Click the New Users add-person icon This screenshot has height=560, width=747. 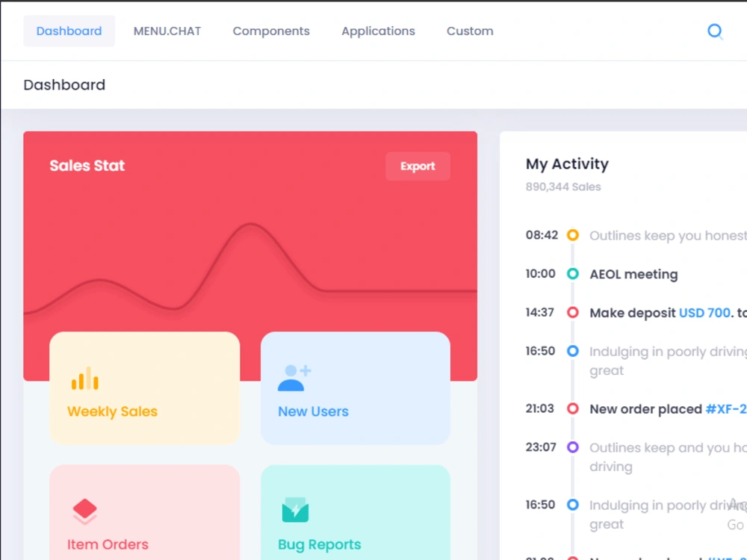click(294, 378)
